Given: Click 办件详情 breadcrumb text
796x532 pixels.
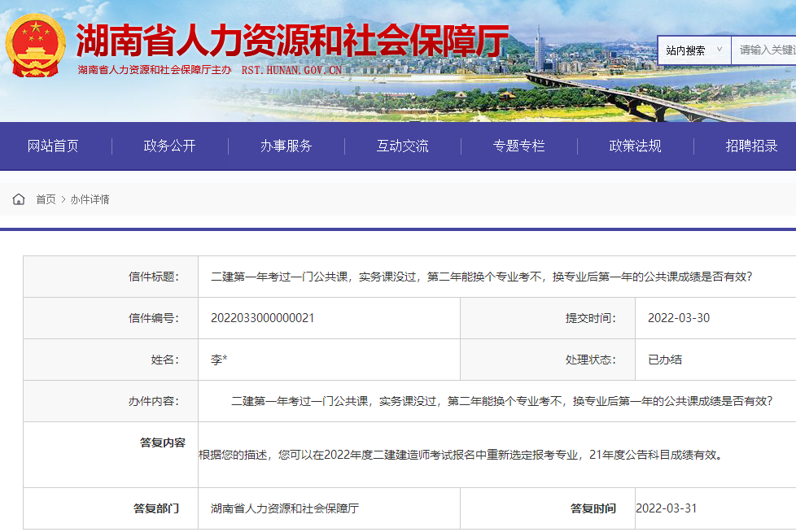Looking at the screenshot, I should [x=90, y=199].
